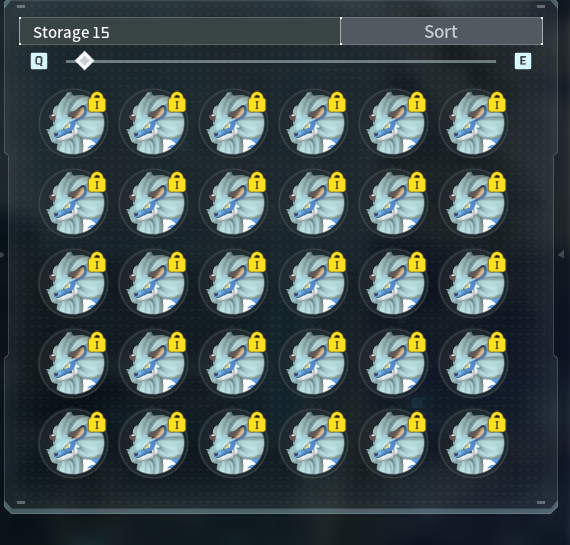
Task: Click lock badge on row one, column two
Action: click(x=177, y=102)
